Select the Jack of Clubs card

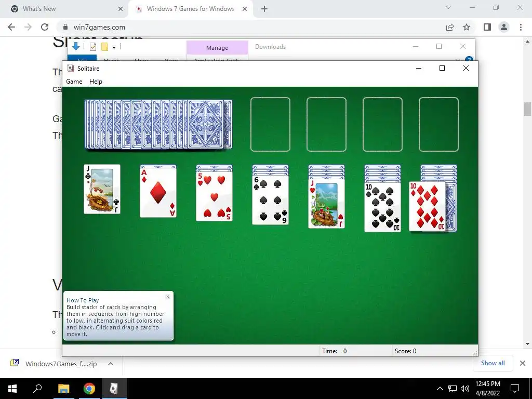[x=102, y=189]
